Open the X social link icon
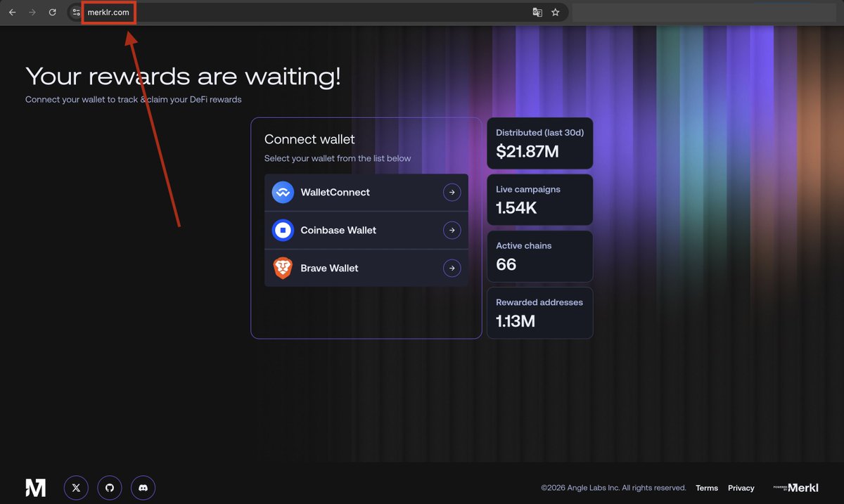844x504 pixels. 76,487
